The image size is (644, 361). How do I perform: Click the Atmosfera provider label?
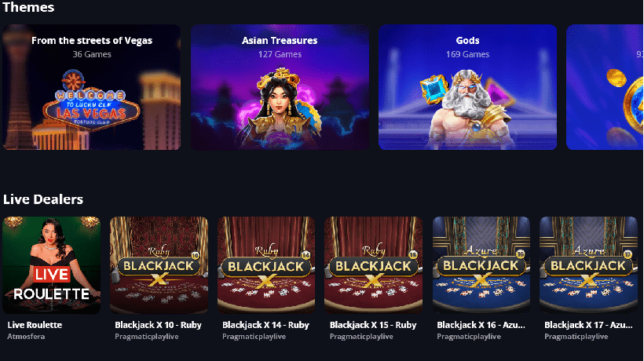[26, 337]
